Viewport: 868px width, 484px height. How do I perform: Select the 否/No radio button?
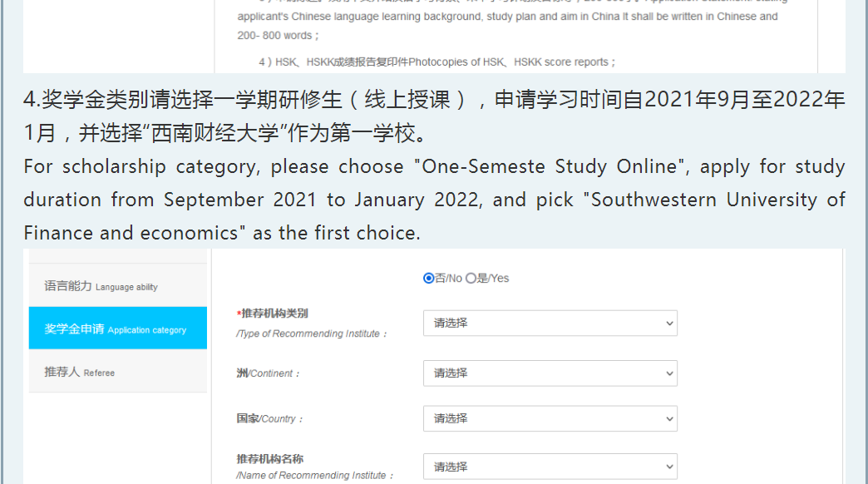coord(429,278)
